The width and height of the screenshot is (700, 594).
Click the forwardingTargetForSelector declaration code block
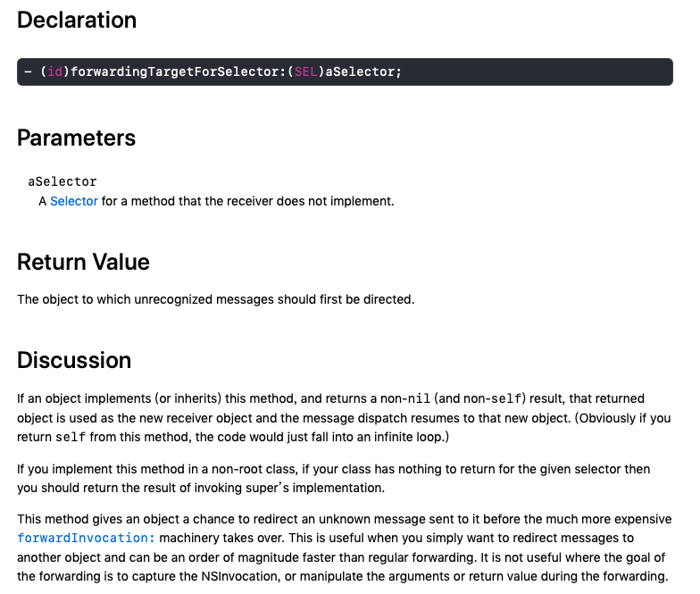coord(345,71)
